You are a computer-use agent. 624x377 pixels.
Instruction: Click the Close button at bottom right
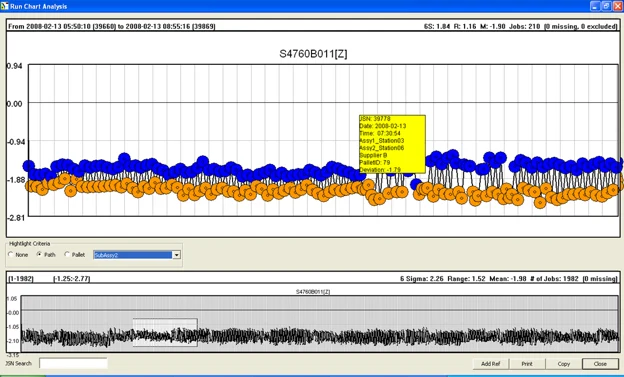[600, 364]
